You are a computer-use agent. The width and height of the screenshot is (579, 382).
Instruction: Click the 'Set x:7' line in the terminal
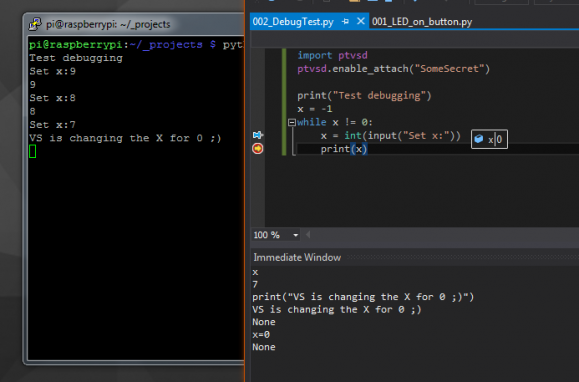pos(52,125)
